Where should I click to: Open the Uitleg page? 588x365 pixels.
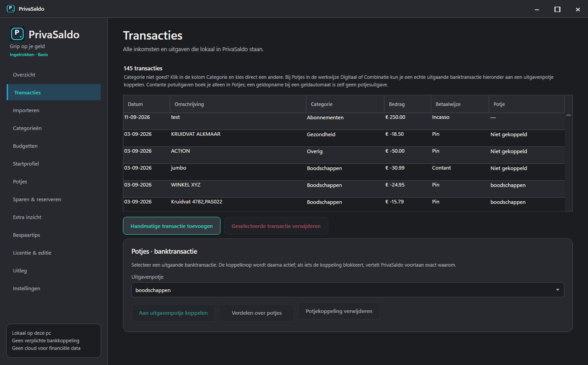53,271
